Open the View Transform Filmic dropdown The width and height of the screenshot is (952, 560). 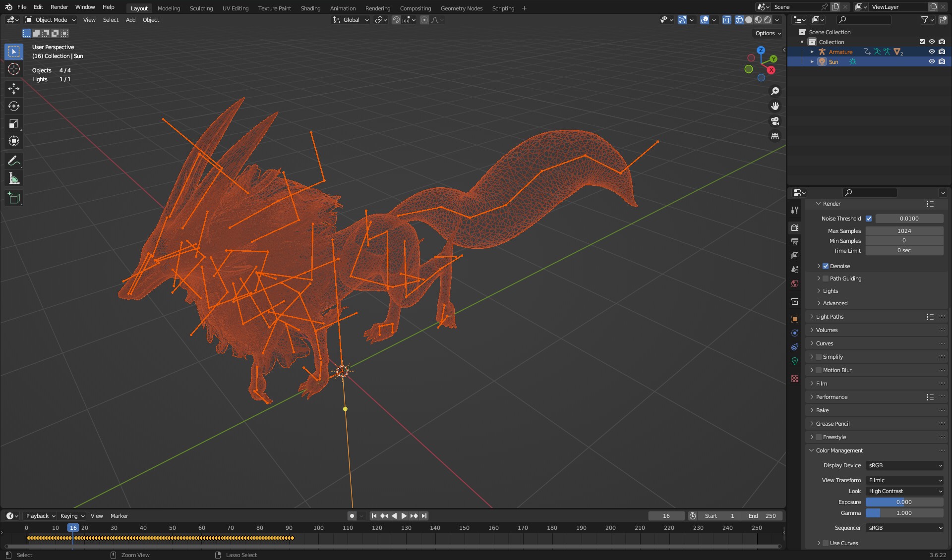pos(904,480)
